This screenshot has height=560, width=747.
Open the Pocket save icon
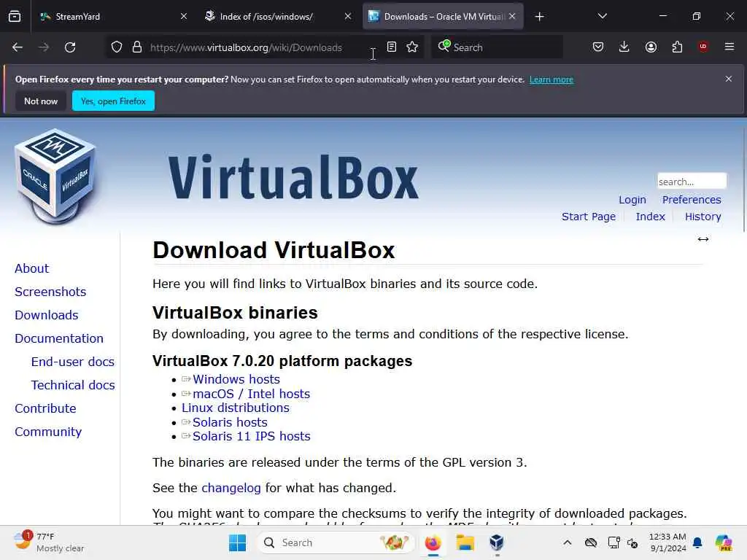click(598, 47)
